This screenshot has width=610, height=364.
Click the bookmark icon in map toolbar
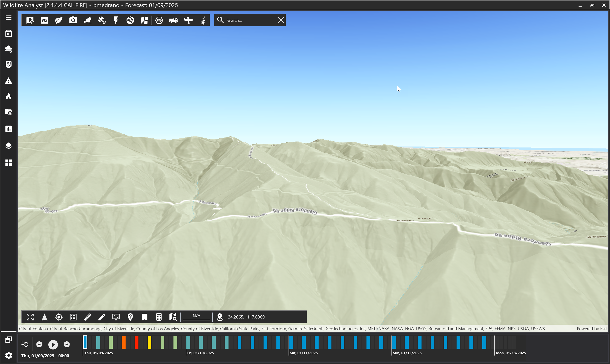(x=144, y=317)
